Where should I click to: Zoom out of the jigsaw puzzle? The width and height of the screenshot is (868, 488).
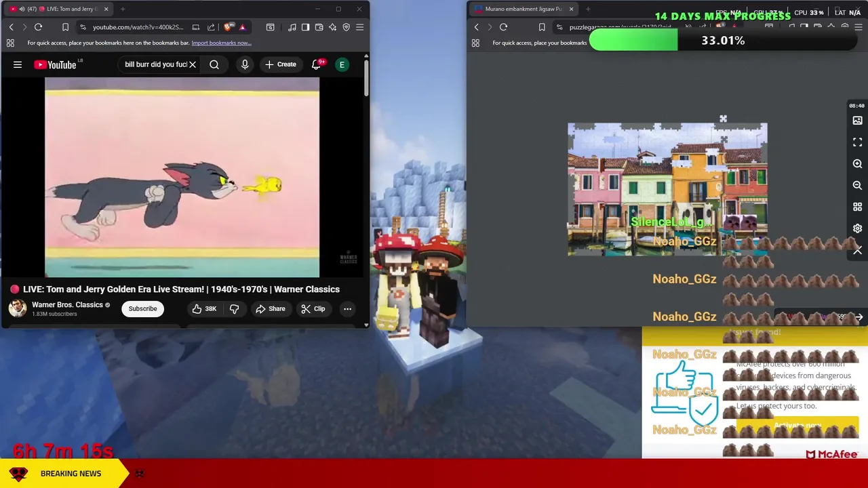857,186
